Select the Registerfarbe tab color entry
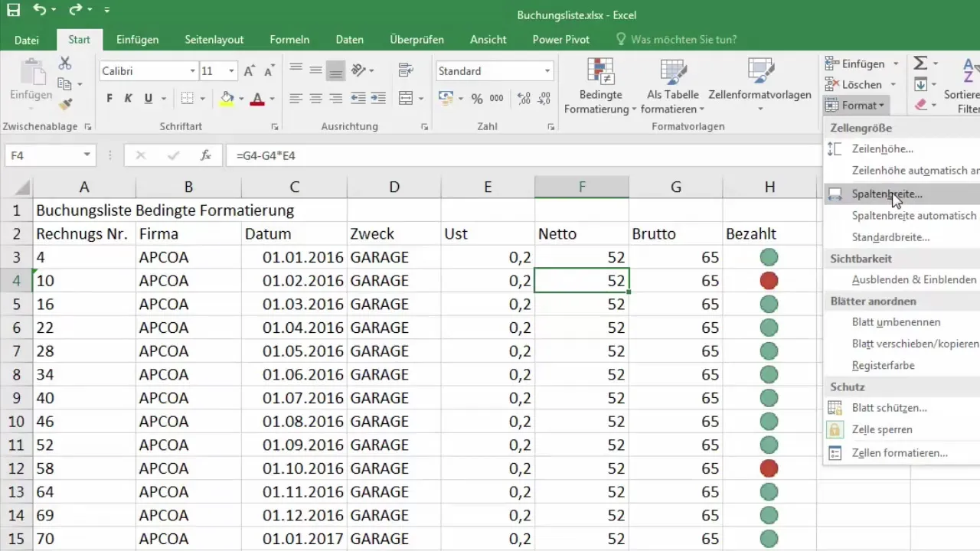This screenshot has height=551, width=980. (902, 366)
